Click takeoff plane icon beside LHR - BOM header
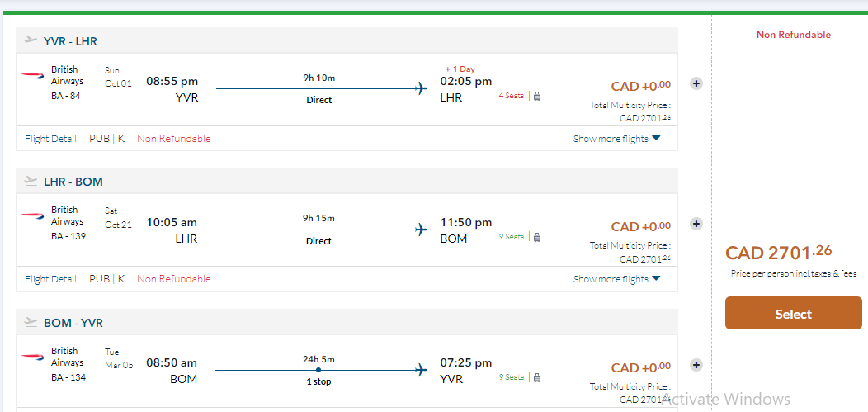868x412 pixels. (x=31, y=181)
